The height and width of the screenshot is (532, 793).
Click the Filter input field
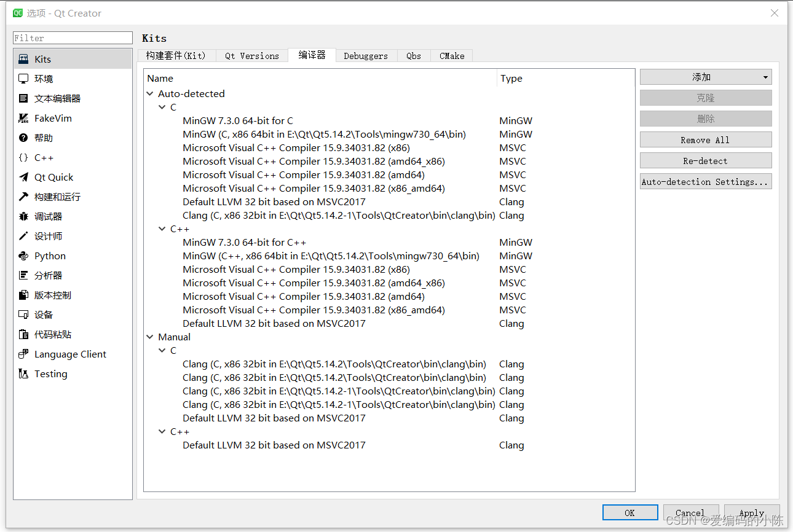pos(73,37)
